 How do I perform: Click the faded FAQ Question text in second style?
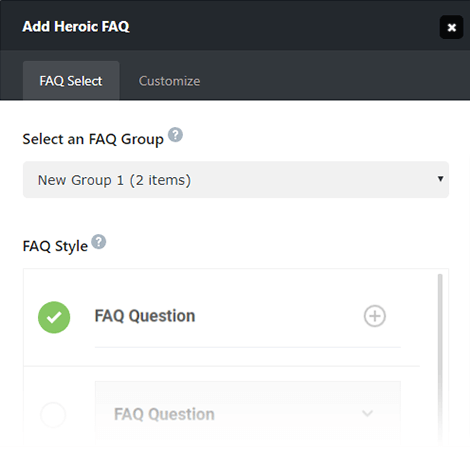click(x=164, y=414)
